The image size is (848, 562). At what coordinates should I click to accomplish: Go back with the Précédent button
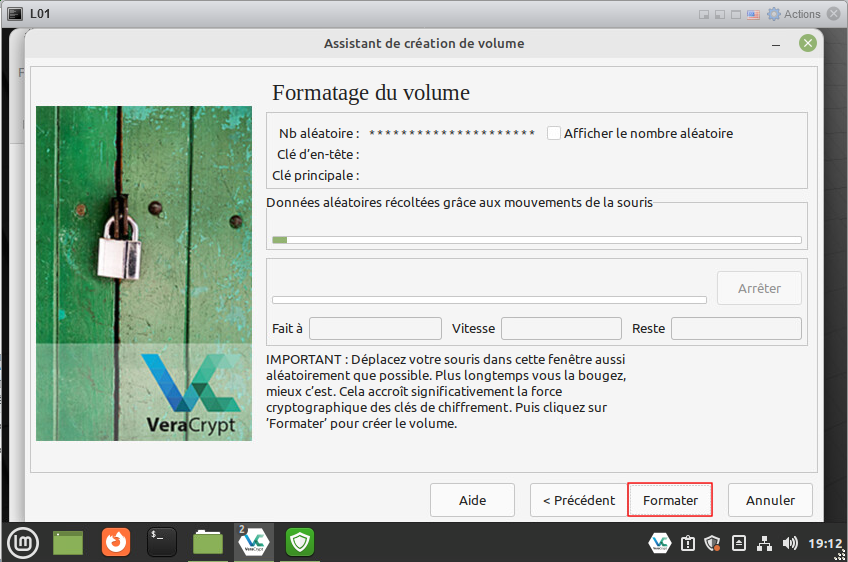579,500
